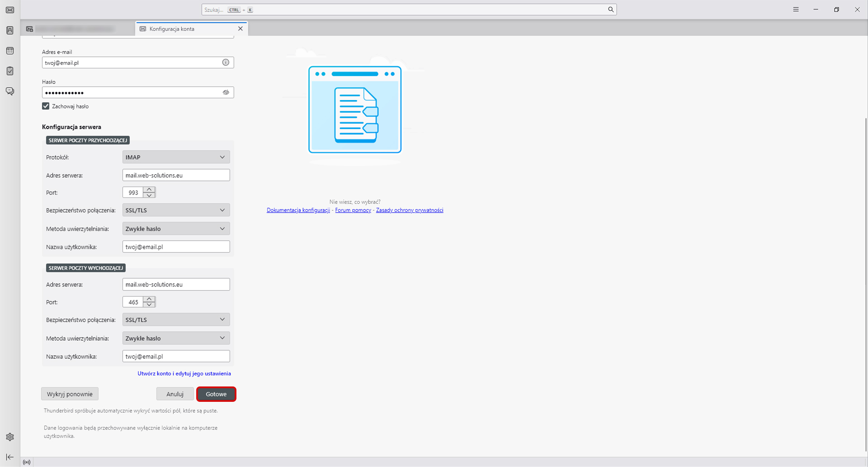Click the email address info icon
868x467 pixels.
(226, 62)
